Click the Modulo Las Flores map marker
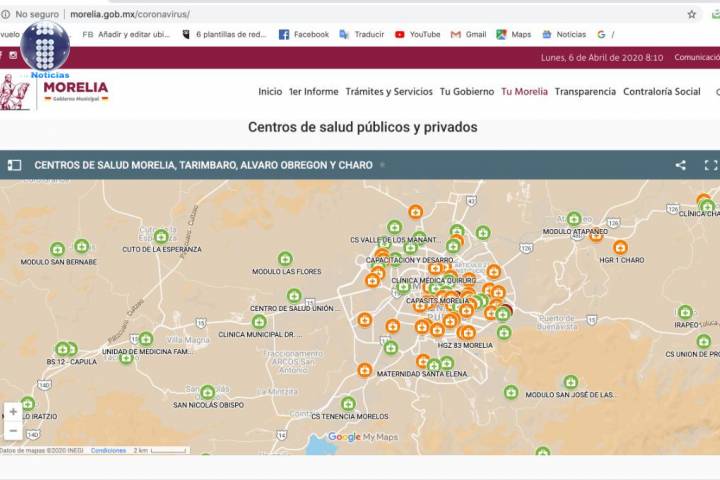This screenshot has height=480, width=720. coord(285,259)
